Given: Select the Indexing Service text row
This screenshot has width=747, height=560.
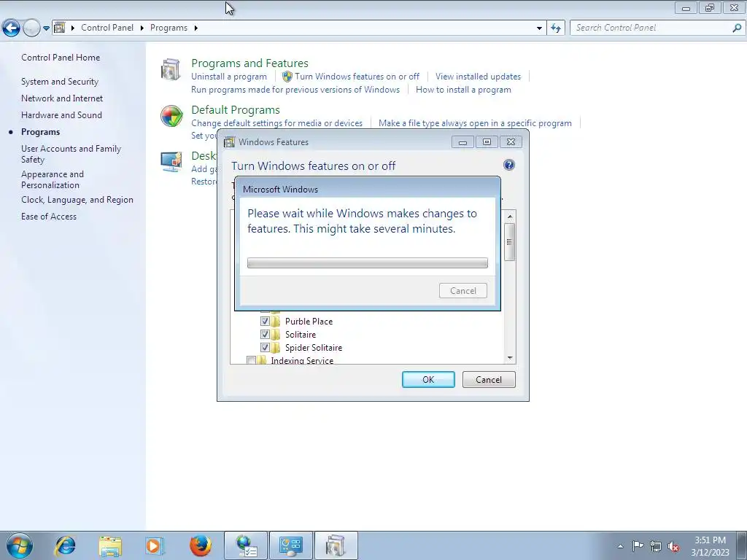Looking at the screenshot, I should click(302, 360).
